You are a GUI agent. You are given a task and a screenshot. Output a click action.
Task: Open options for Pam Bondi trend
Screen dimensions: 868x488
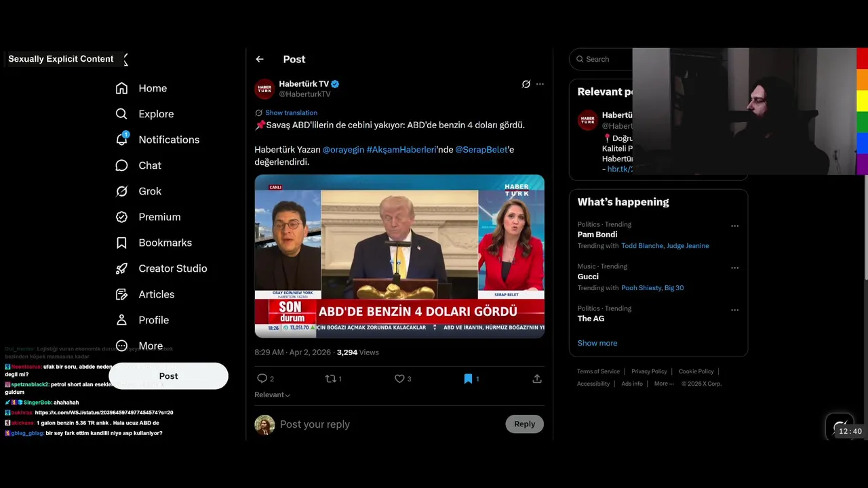point(734,226)
